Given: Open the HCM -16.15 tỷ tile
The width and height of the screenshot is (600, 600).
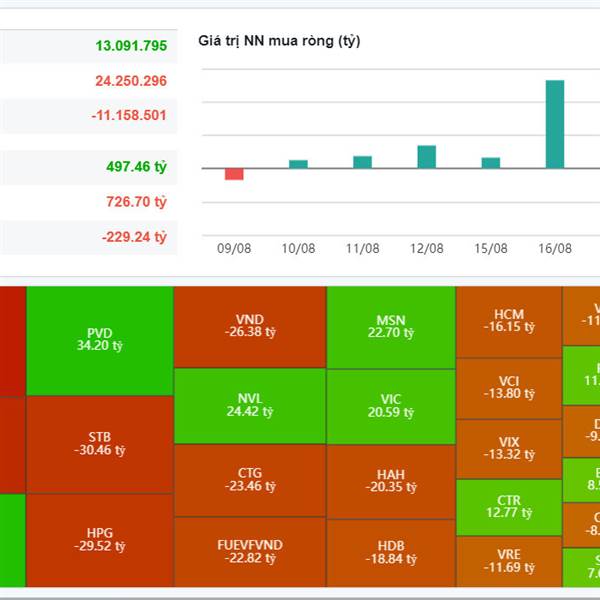Looking at the screenshot, I should [509, 322].
